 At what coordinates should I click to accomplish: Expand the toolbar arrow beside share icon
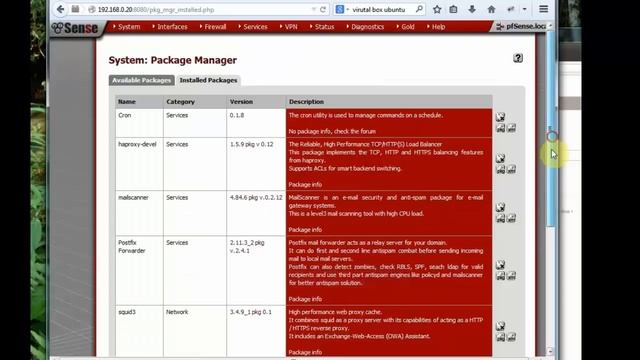coord(524,9)
